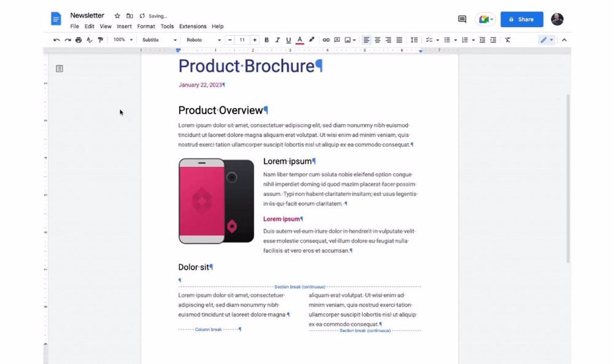Open comment history in the top bar
Screen dimensions: 614x364
click(x=461, y=19)
